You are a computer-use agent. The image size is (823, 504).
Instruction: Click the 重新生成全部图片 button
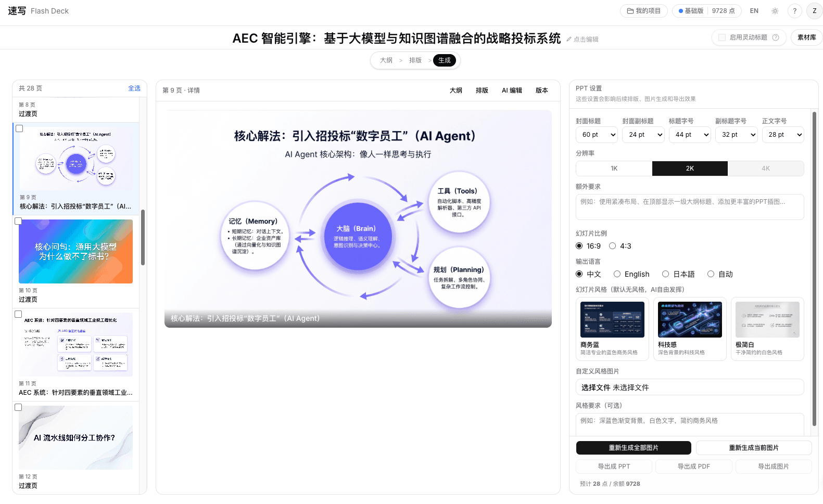click(x=634, y=448)
